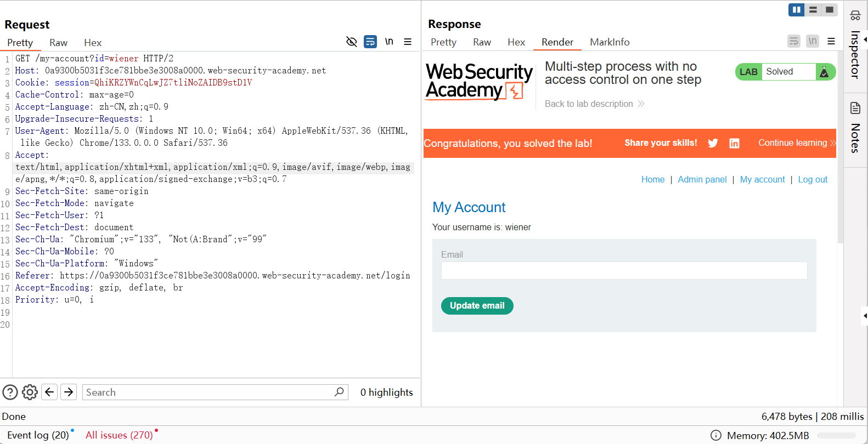Click the help question mark icon

click(10, 392)
